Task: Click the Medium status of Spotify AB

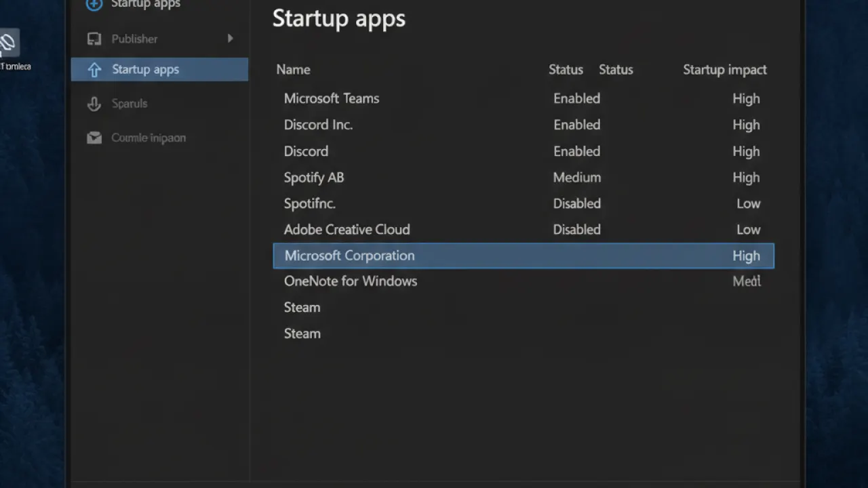Action: 577,178
